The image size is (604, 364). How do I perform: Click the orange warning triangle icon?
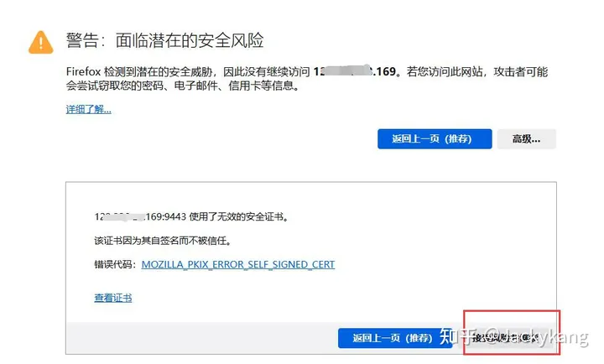[41, 43]
